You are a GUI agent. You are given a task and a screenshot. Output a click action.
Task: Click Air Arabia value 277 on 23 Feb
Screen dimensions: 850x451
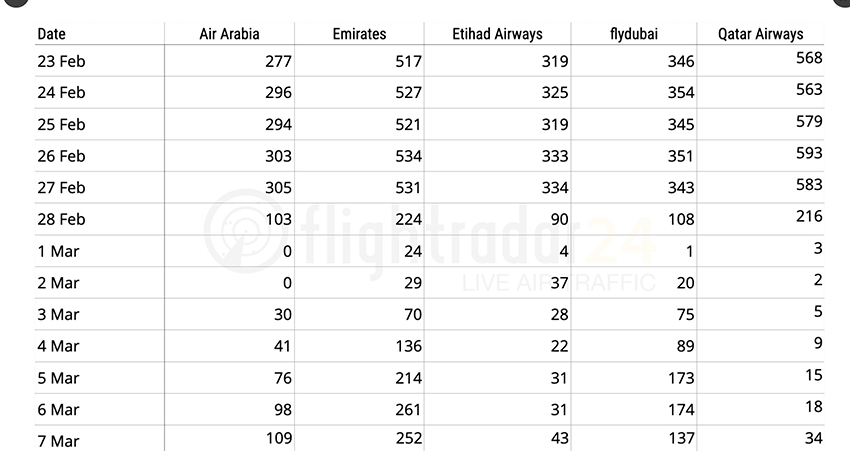277,61
